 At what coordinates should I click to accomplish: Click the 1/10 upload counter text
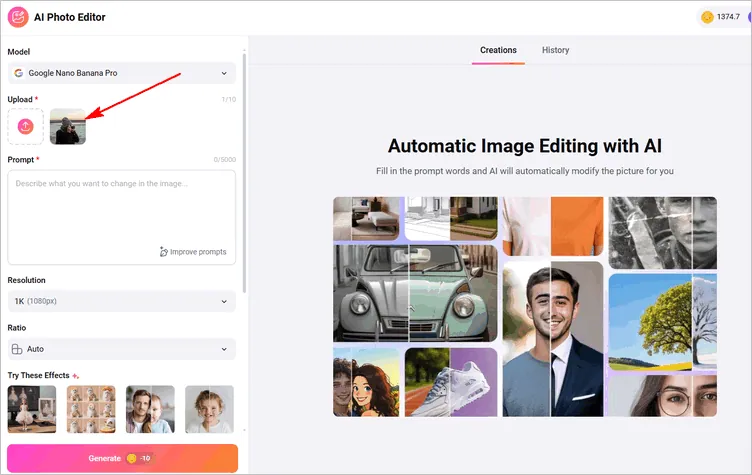229,99
